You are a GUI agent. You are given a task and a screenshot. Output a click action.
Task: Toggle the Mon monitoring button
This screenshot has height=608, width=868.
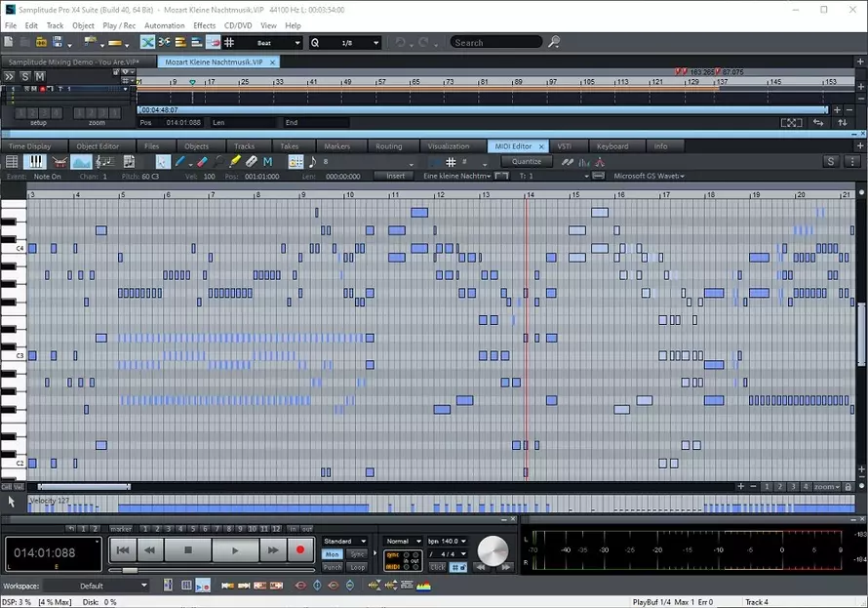[333, 554]
